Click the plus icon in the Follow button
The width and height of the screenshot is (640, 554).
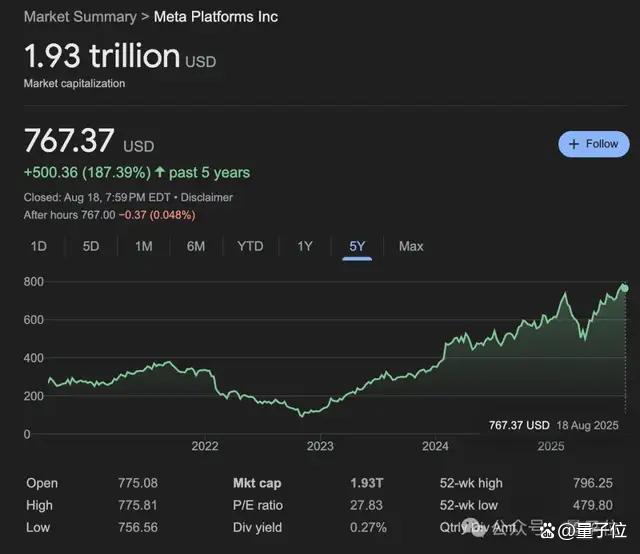pyautogui.click(x=573, y=144)
